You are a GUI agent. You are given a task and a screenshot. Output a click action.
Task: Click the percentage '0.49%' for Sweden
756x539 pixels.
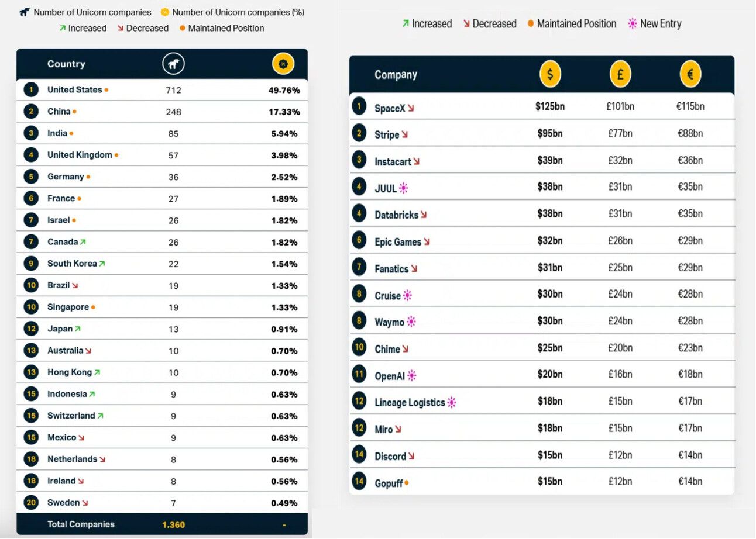point(284,503)
